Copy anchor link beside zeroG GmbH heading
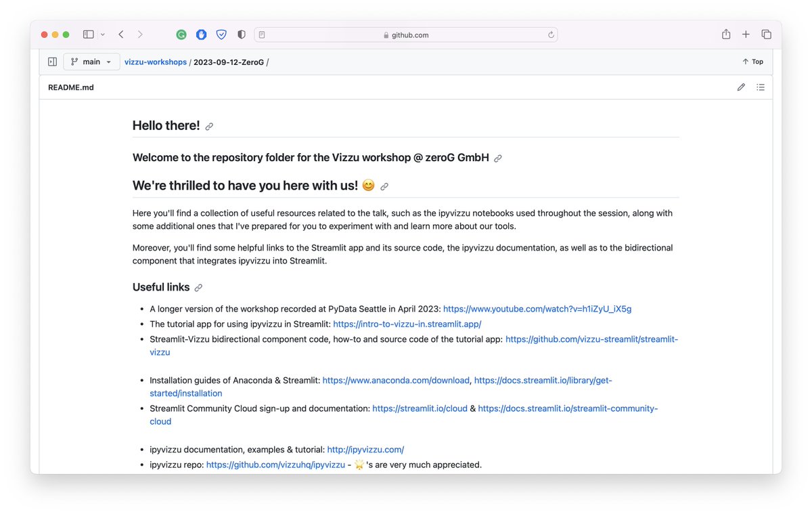This screenshot has height=514, width=812. click(x=497, y=158)
